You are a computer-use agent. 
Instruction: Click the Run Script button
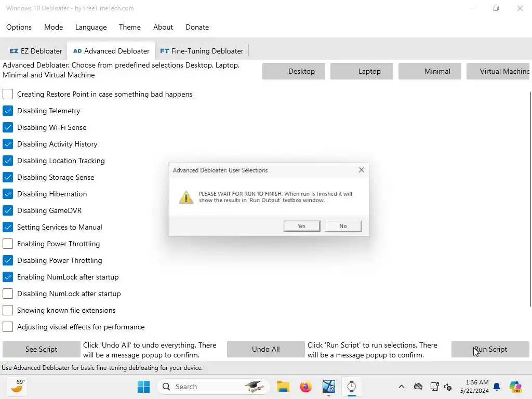click(490, 349)
